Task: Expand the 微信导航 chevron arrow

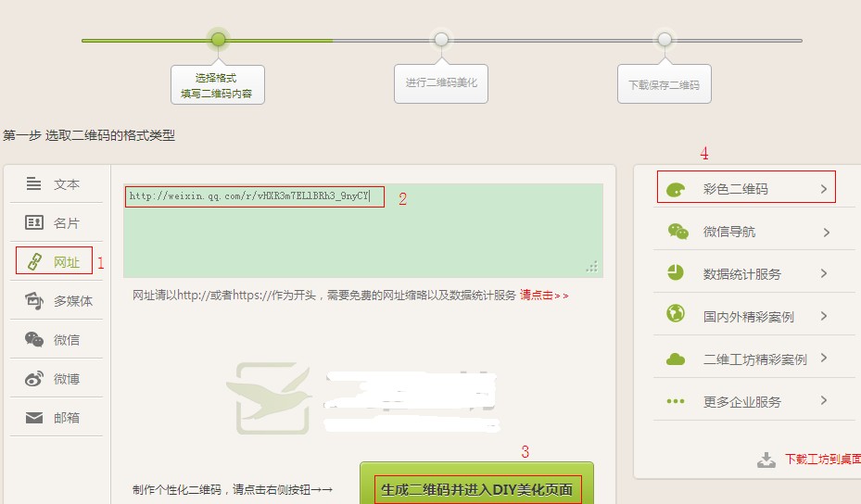Action: point(827,233)
